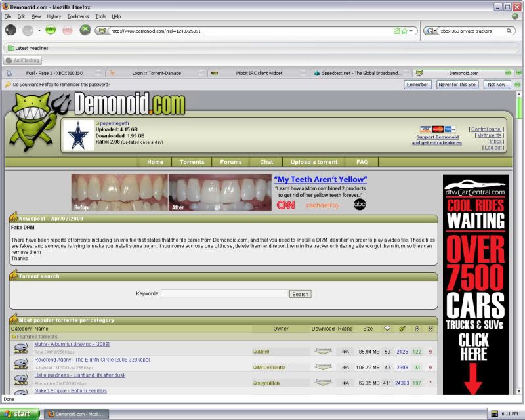Expand the AntiPhishing toolbar dropdown arrow

point(43,60)
